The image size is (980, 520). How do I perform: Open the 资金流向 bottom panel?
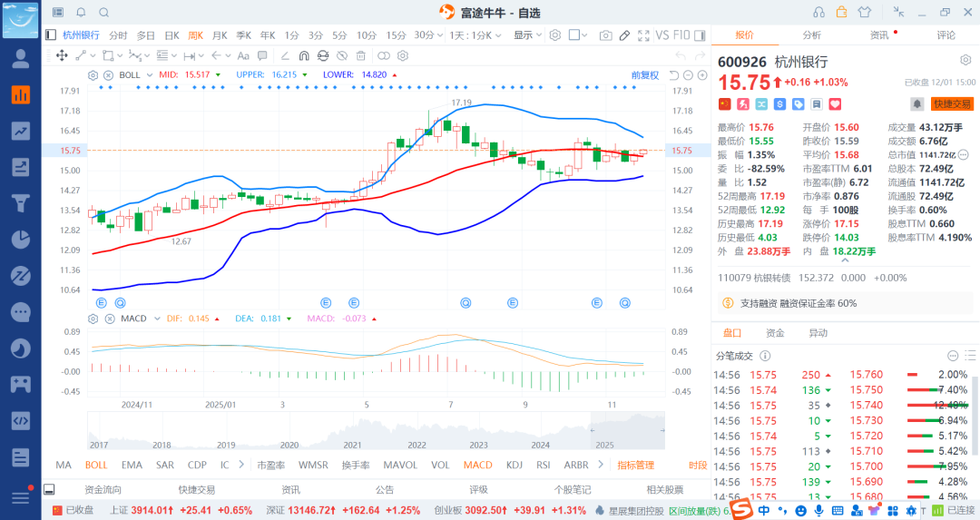point(103,490)
